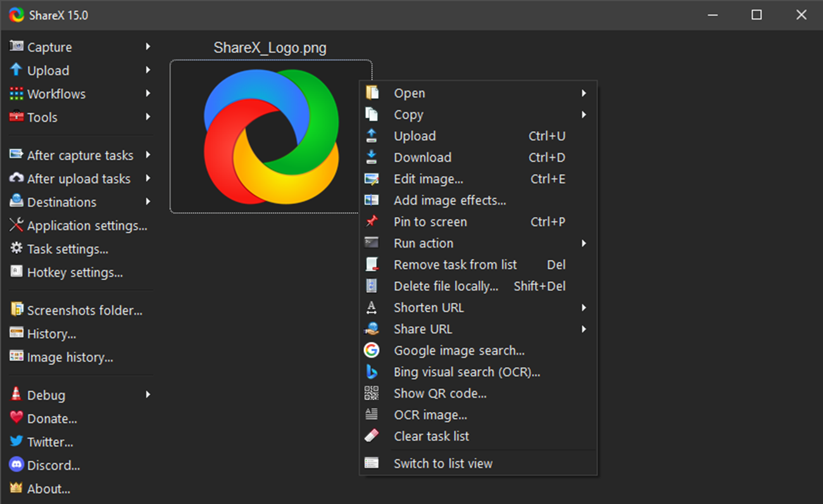Expand the After capture tasks submenu
The image size is (823, 504).
(x=148, y=154)
